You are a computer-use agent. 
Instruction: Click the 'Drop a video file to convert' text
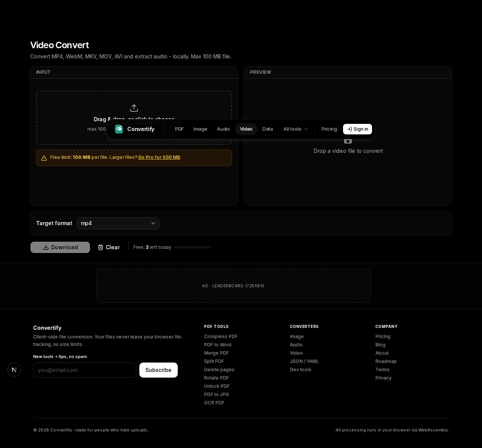[x=348, y=151]
